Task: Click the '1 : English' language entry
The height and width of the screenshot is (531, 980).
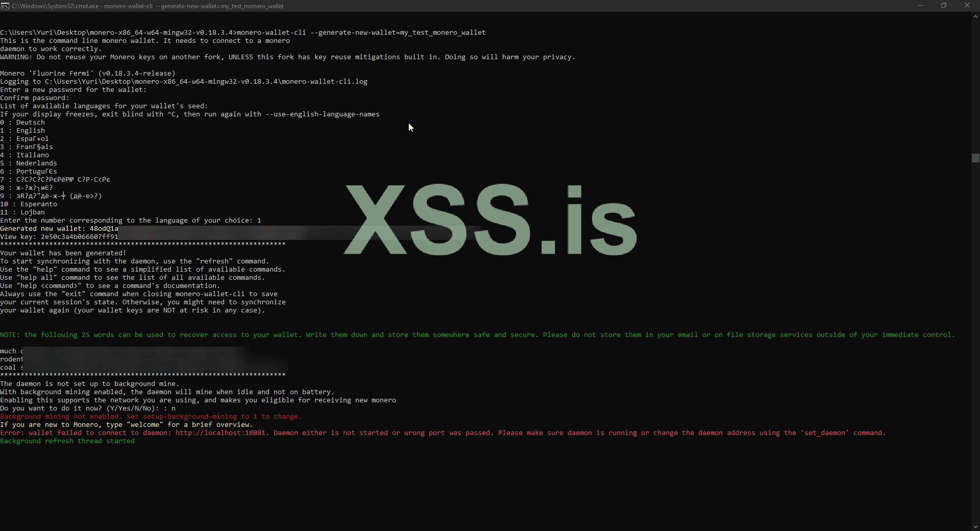Action: click(22, 131)
